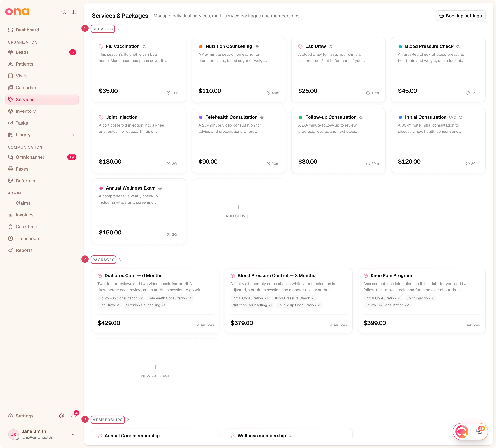Click Diabetes Care package box icon
This screenshot has height=448, width=496.
coord(100,276)
